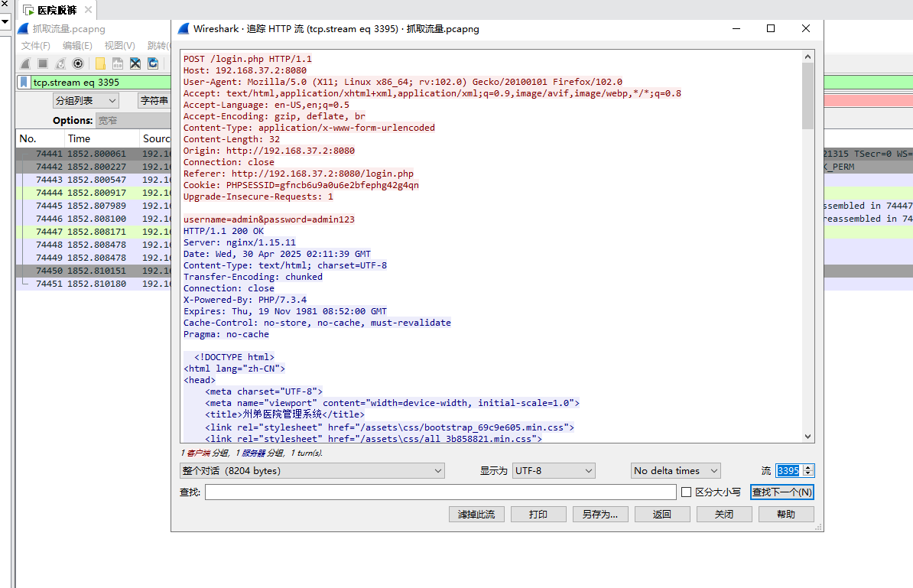The width and height of the screenshot is (913, 588).
Task: Click the Source column header
Action: click(155, 138)
